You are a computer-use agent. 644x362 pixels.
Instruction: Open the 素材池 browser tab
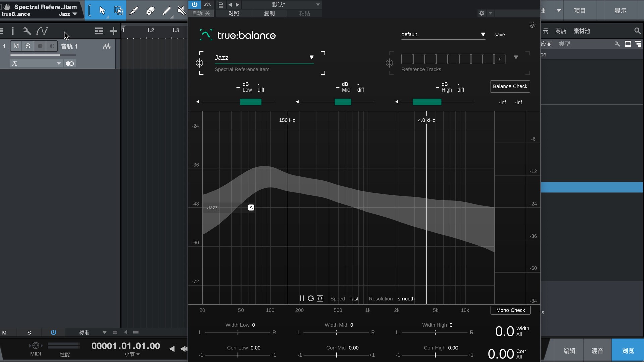point(582,31)
